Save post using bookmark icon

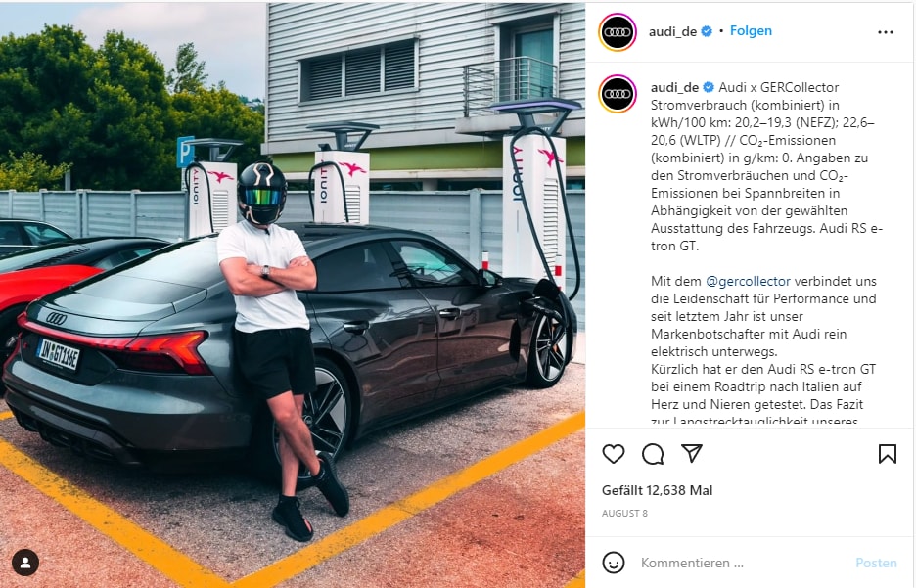(x=888, y=454)
